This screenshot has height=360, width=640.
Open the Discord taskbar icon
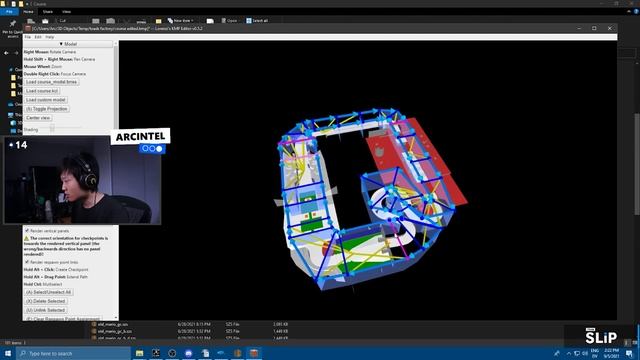[189, 353]
